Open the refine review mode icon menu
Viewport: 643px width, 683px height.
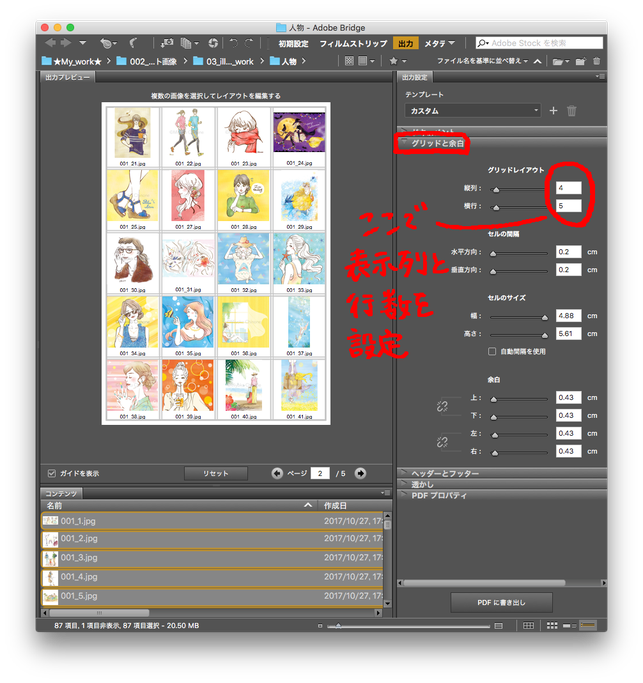click(x=189, y=43)
